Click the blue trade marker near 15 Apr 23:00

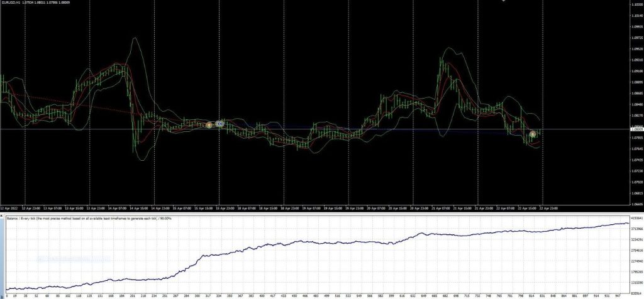coord(220,124)
